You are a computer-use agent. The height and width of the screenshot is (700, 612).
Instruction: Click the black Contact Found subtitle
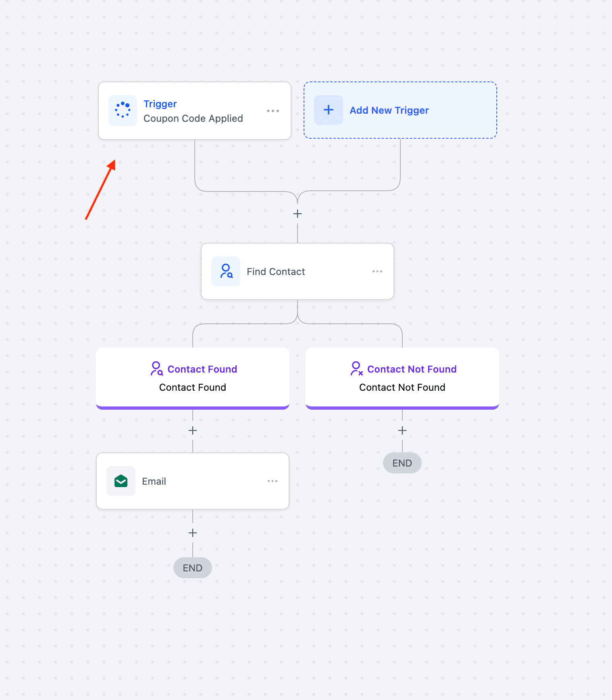(x=193, y=387)
